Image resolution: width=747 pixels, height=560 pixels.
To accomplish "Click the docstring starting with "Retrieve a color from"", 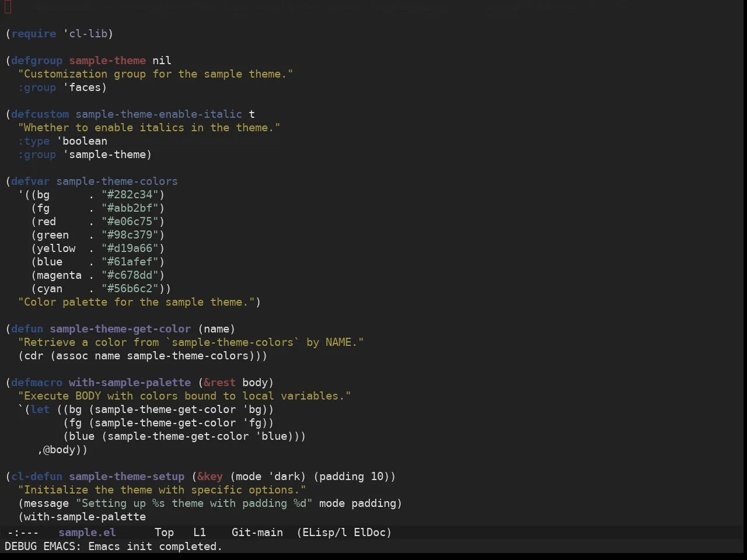I will coord(191,342).
